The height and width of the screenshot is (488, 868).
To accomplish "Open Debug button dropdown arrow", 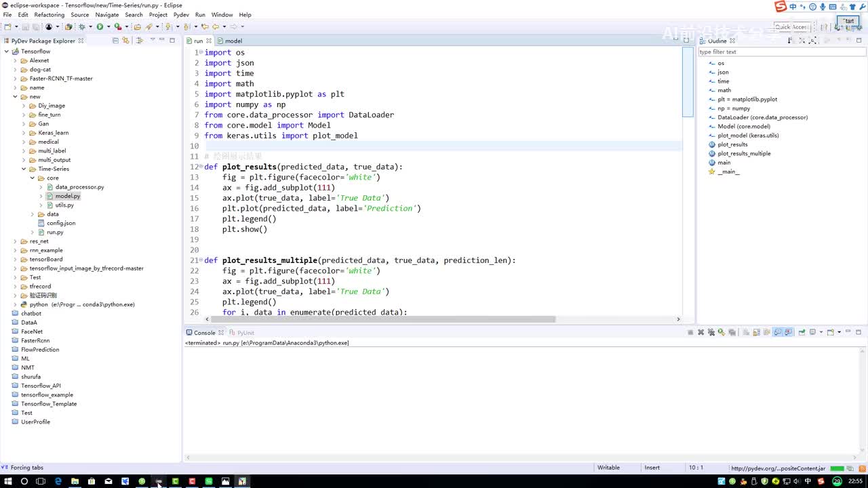I will (90, 26).
